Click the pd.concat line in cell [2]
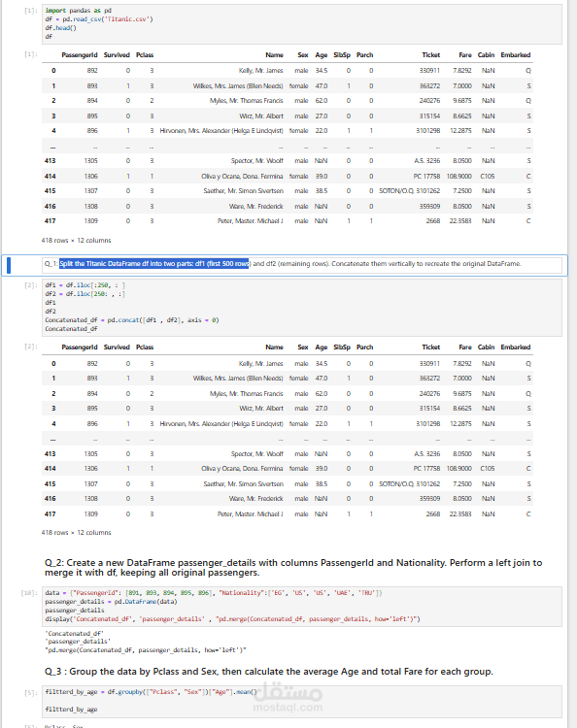577x728 pixels. pos(132,320)
